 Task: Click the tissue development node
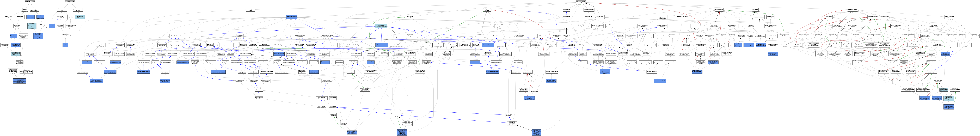tap(281, 36)
